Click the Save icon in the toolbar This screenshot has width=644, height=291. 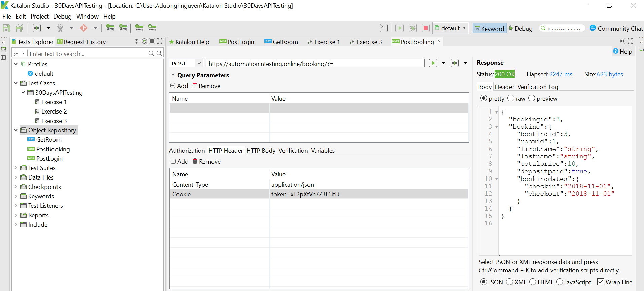tap(6, 28)
